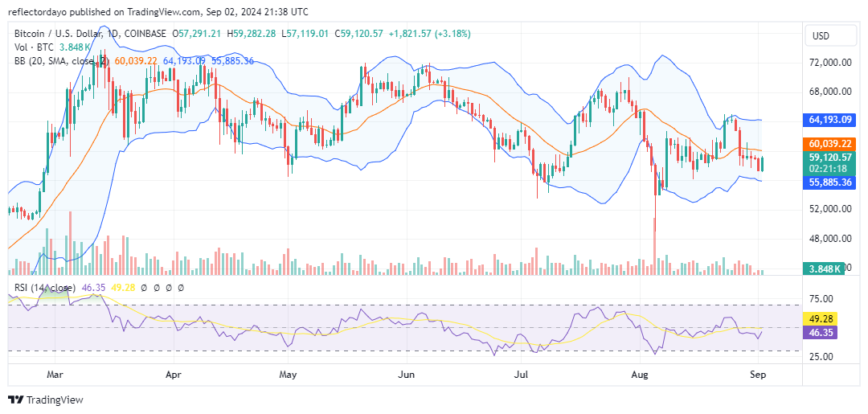Select the close value C59,120.57 in legend
The width and height of the screenshot is (868, 414).
tap(358, 34)
